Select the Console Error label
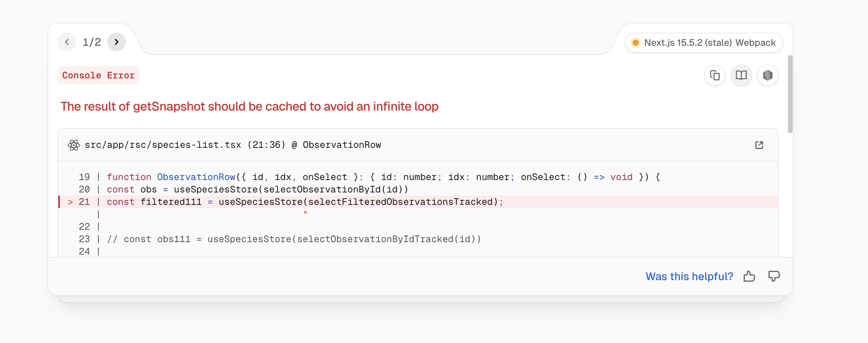Image resolution: width=868 pixels, height=343 pixels. (x=98, y=75)
